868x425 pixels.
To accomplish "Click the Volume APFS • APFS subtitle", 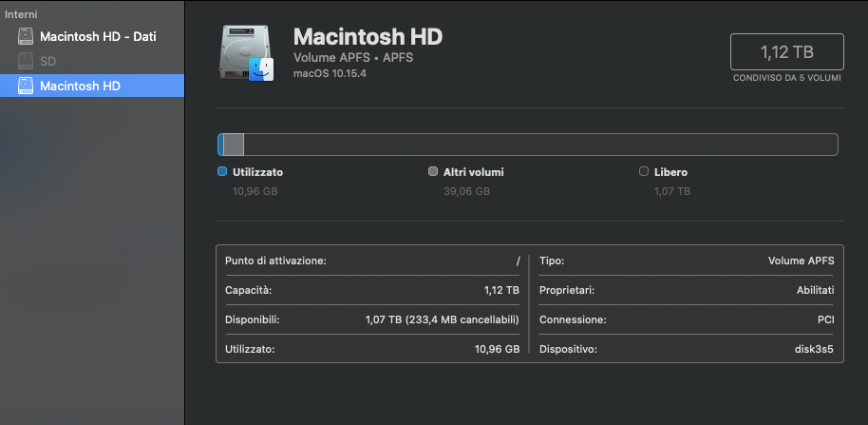I will 353,58.
